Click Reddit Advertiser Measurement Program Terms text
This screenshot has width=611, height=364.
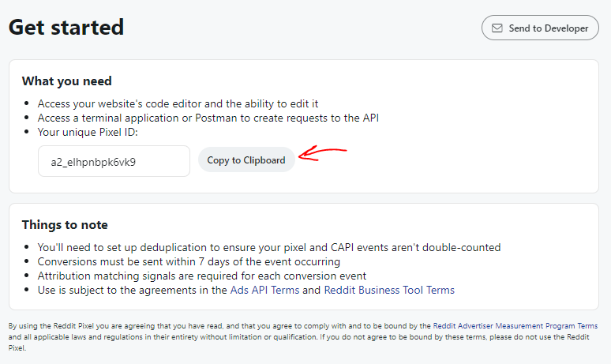tap(522, 326)
